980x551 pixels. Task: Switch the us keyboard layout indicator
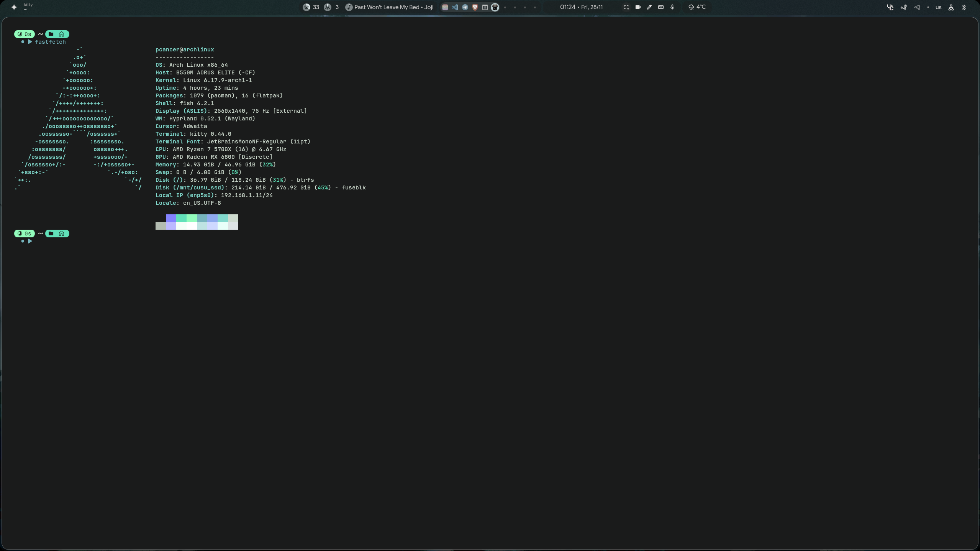(938, 7)
